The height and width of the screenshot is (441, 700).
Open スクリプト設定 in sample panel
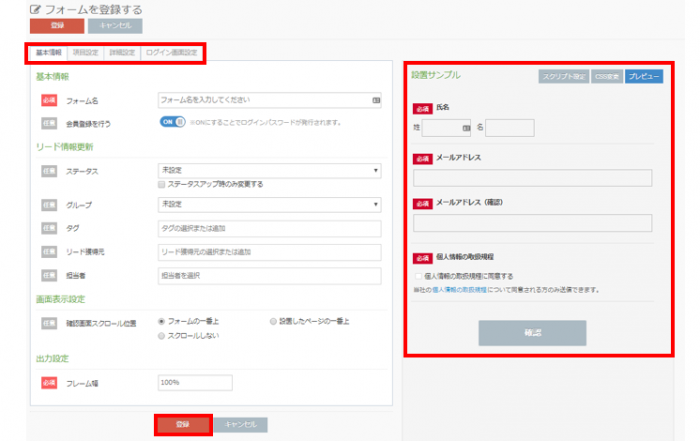coord(562,75)
